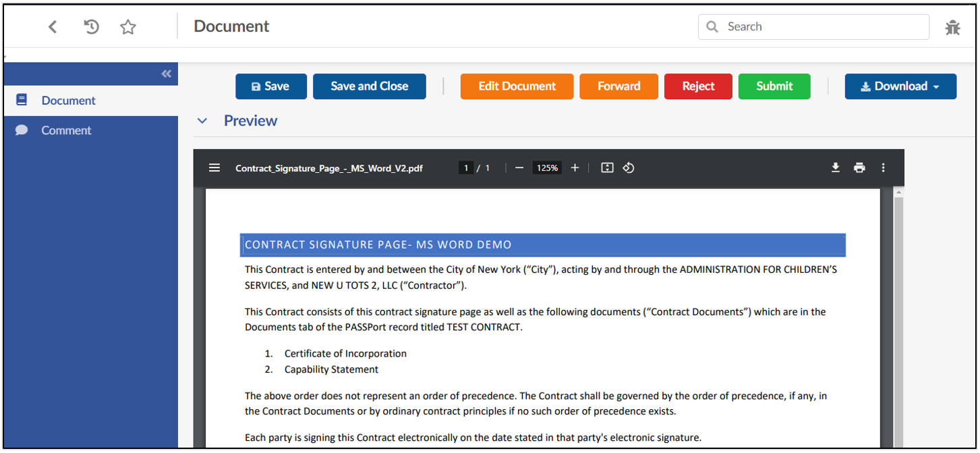Rotate the PDF counterclockwise
Image resolution: width=980 pixels, height=453 pixels.
629,168
